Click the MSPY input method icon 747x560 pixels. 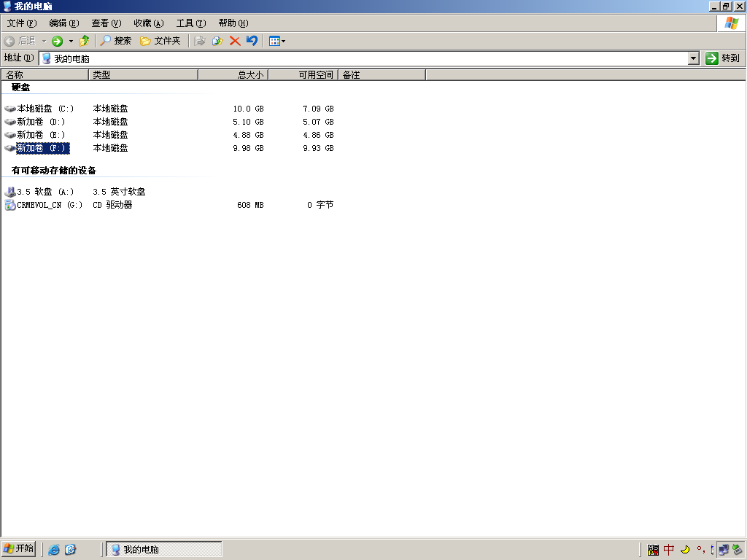click(653, 550)
